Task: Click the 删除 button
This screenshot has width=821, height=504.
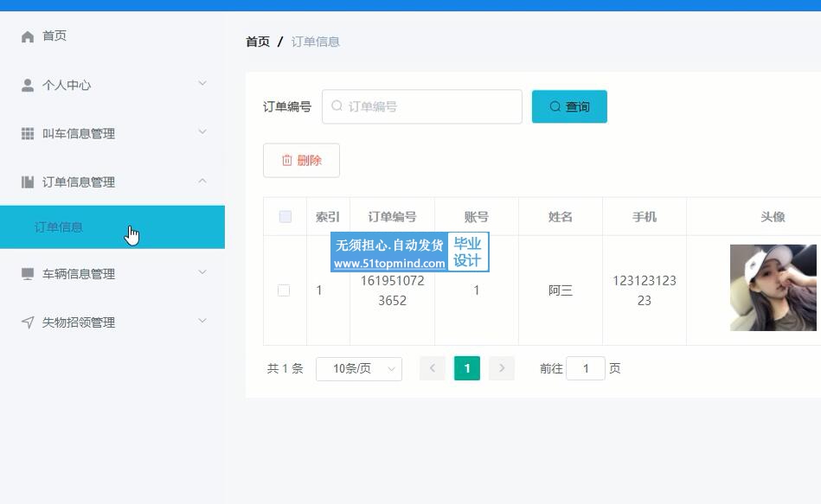Action: tap(302, 161)
